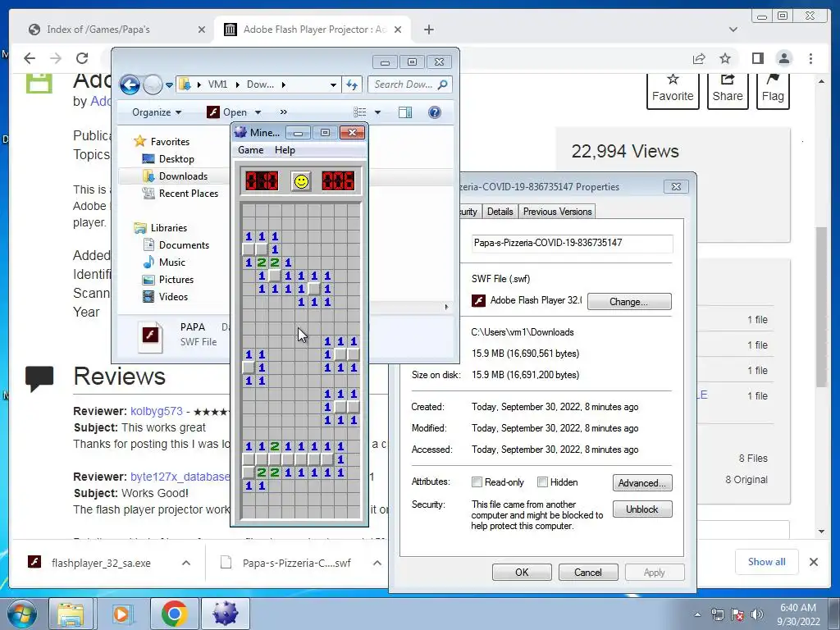Click OK in Properties dialog
This screenshot has width=840, height=630.
click(x=522, y=572)
